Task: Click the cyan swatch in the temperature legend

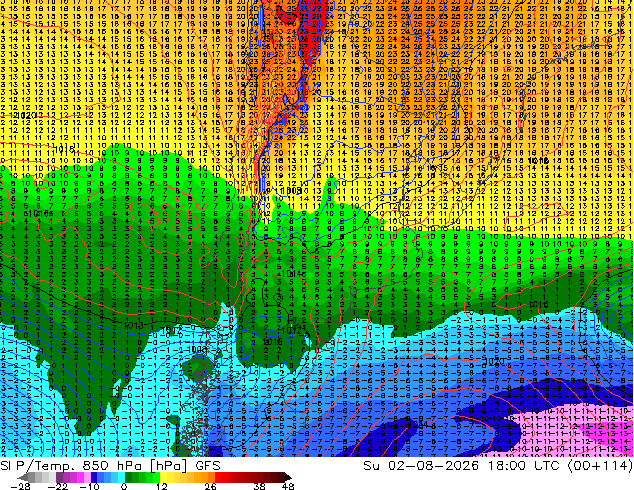Action: click(121, 477)
